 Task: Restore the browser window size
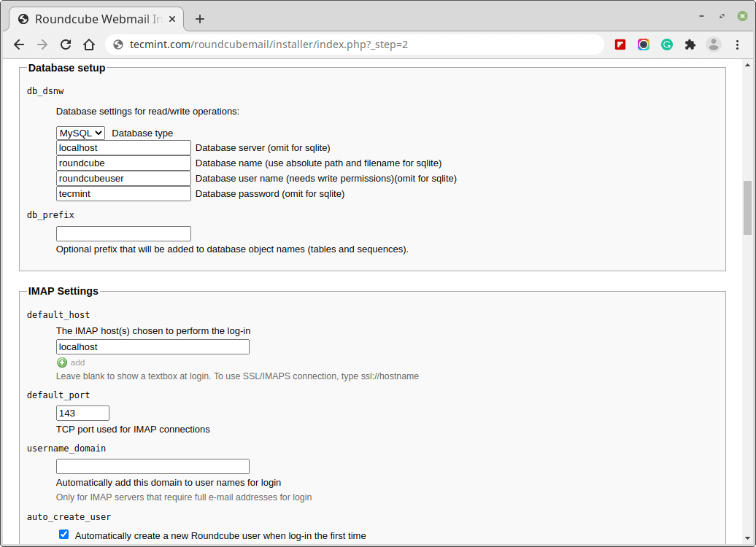(x=722, y=16)
